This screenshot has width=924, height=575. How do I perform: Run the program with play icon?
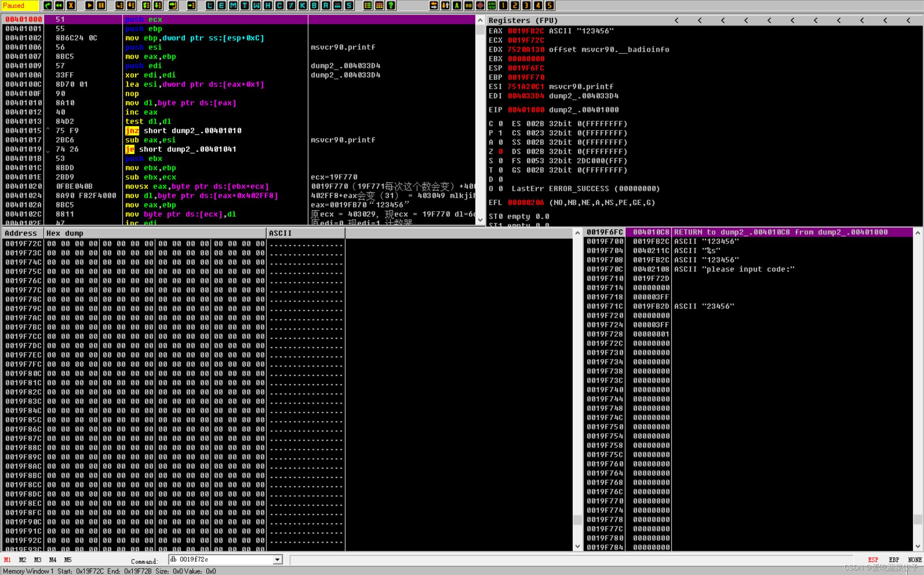pos(89,5)
